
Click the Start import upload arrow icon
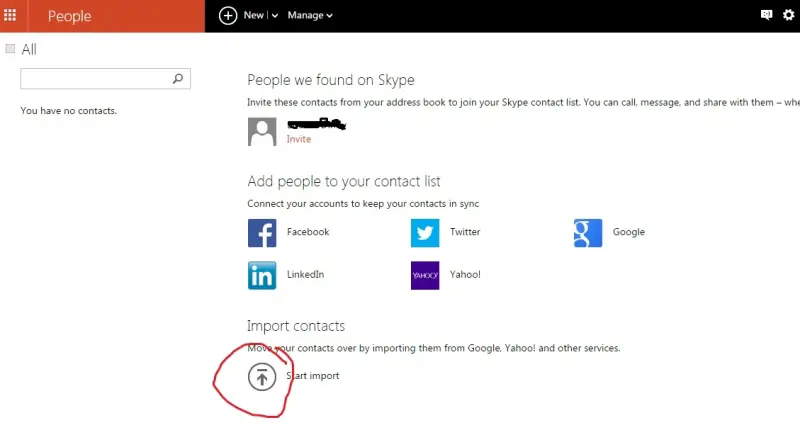(262, 377)
